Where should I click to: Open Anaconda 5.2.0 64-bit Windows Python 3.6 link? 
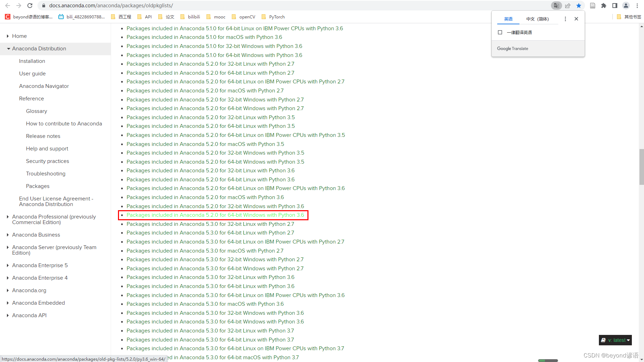click(215, 215)
